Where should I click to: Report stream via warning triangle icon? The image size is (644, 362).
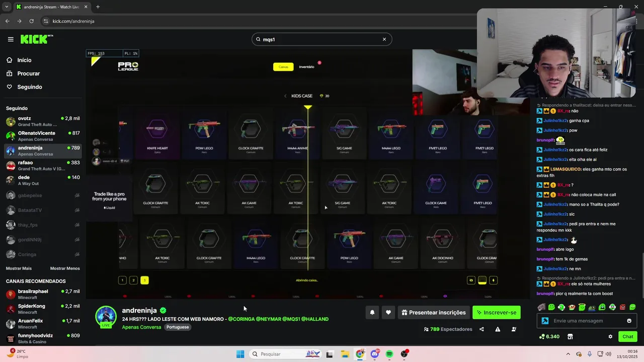[498, 329]
